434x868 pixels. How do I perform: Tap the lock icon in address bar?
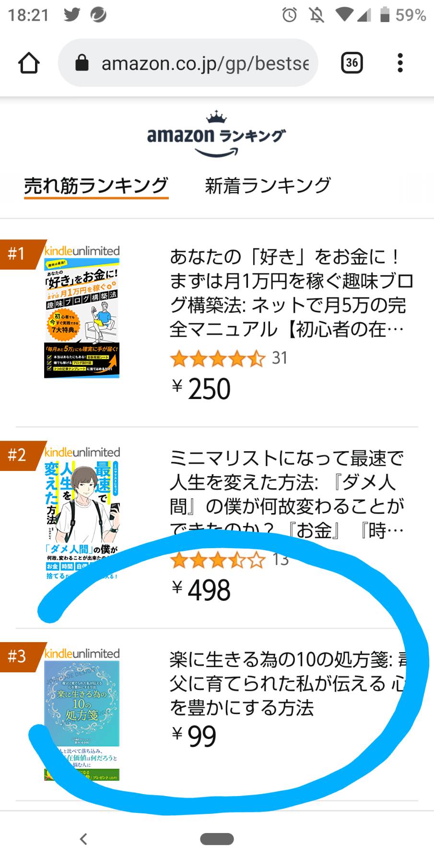pyautogui.click(x=82, y=62)
